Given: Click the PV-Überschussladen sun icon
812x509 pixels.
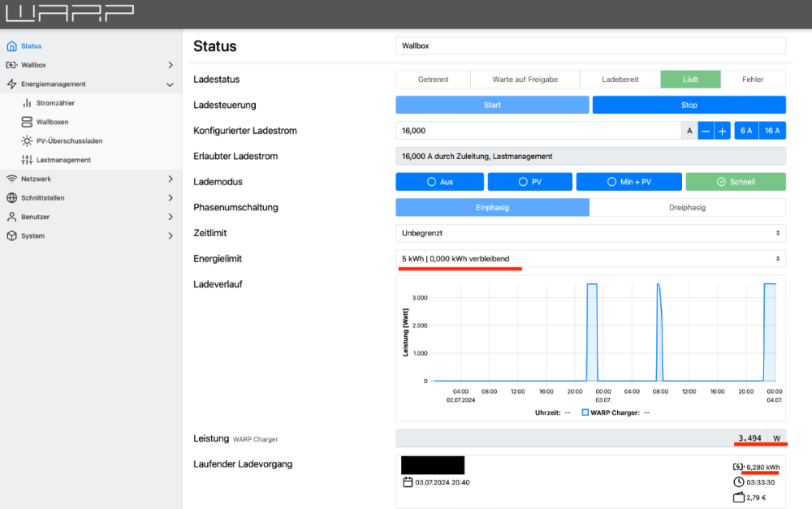Looking at the screenshot, I should tap(28, 141).
